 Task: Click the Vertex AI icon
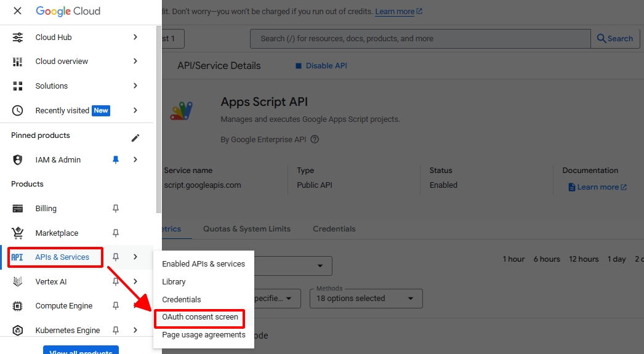click(18, 282)
